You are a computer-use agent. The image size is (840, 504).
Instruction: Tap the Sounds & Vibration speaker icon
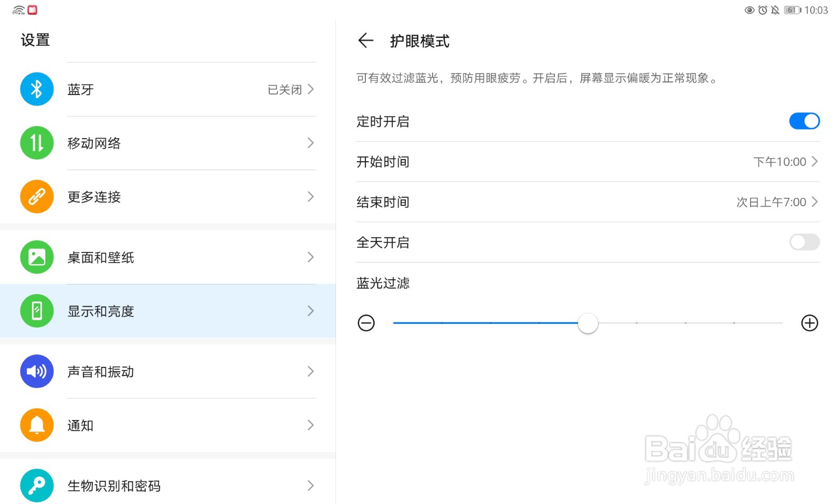coord(37,371)
